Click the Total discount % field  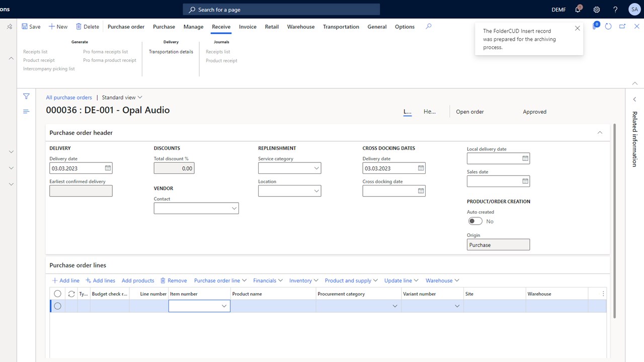point(174,168)
